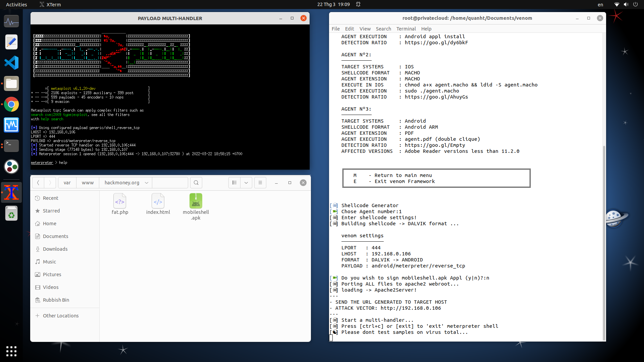Switch Files to list view
644x362 pixels.
pos(234,183)
